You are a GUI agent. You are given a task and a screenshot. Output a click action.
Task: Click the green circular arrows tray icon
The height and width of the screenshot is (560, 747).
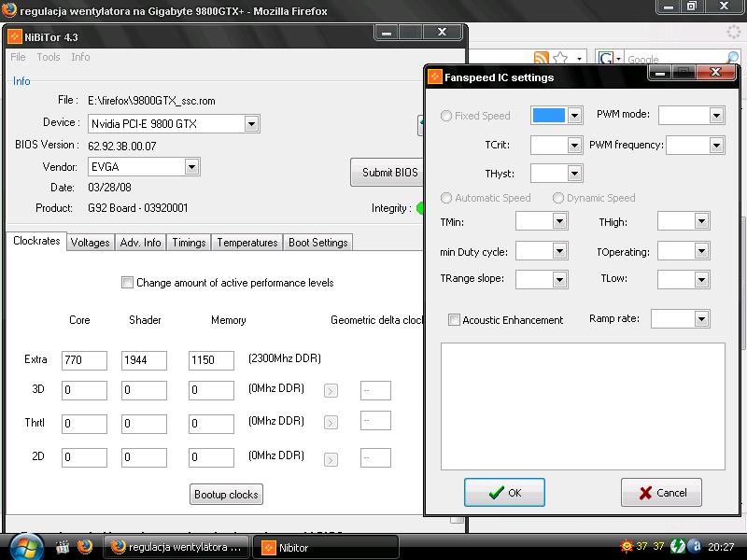[677, 546]
